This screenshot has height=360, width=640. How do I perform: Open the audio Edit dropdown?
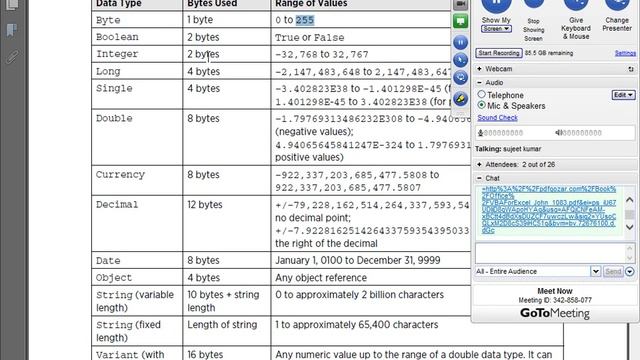pos(623,95)
